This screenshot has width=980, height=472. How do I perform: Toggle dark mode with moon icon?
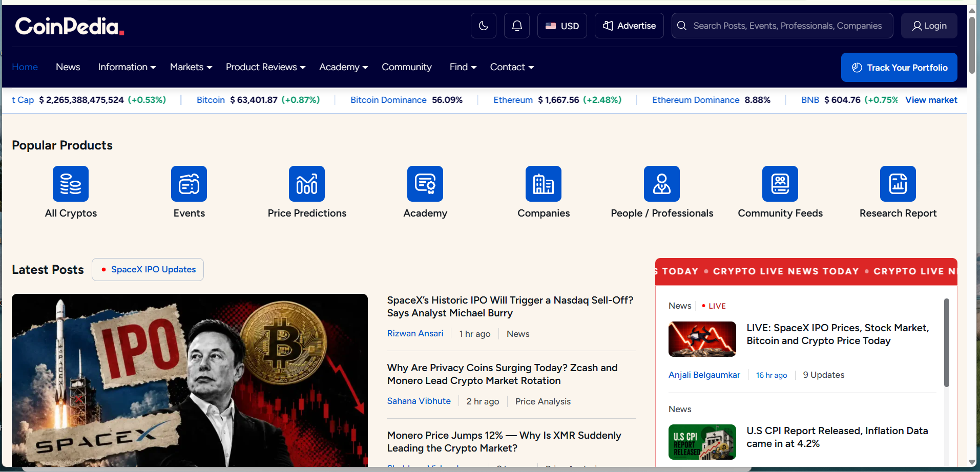click(483, 26)
